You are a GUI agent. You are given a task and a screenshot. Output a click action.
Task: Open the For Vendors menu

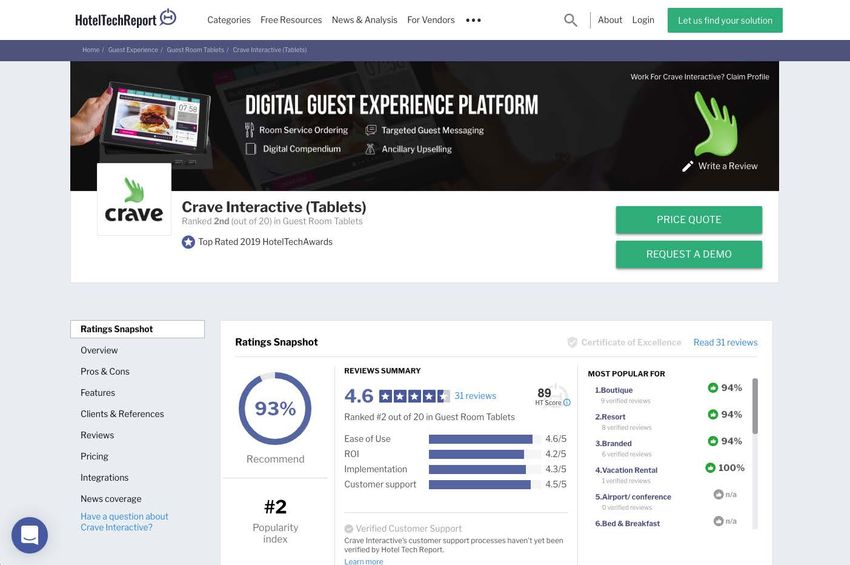pyautogui.click(x=431, y=20)
